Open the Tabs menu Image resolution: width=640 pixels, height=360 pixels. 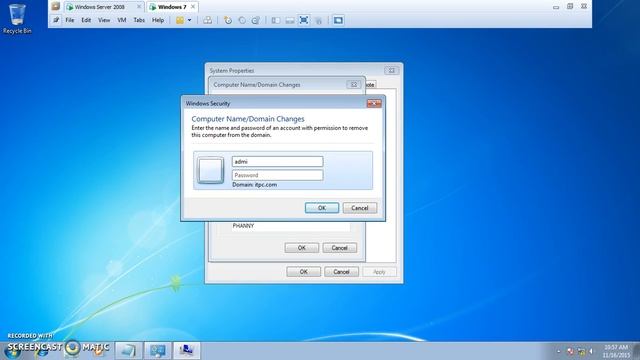point(139,20)
